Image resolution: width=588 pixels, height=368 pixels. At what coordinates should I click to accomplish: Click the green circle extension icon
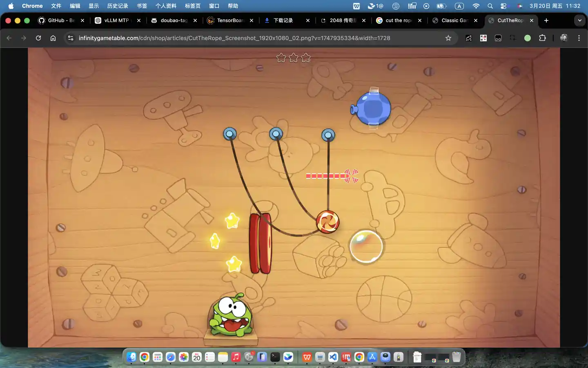coord(528,38)
